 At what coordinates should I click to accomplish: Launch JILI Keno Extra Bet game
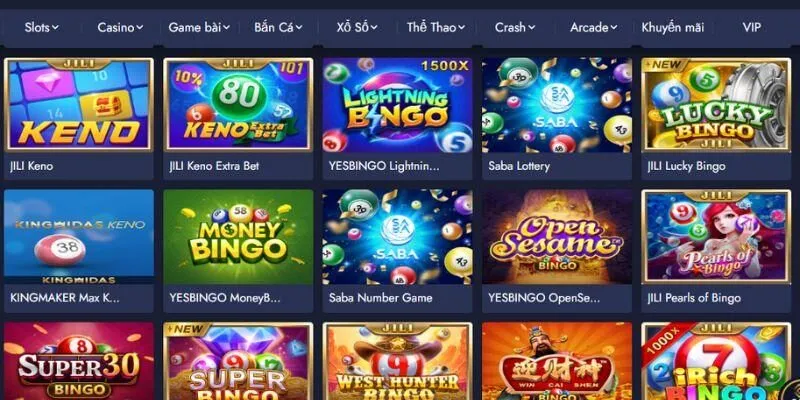click(238, 105)
